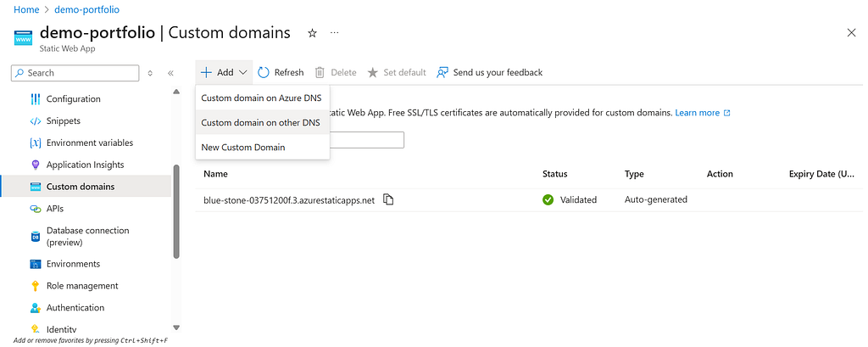Click the Database connection DB icon

(x=36, y=237)
